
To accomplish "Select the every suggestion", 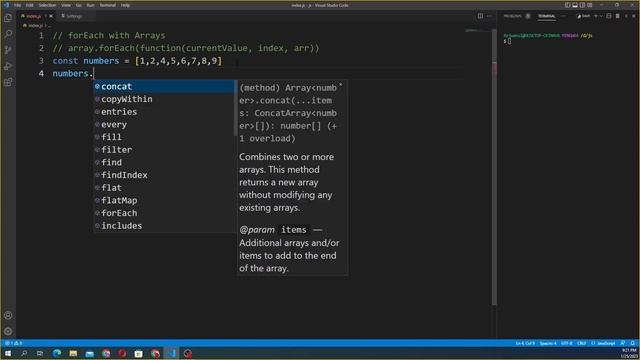I will pos(164,124).
